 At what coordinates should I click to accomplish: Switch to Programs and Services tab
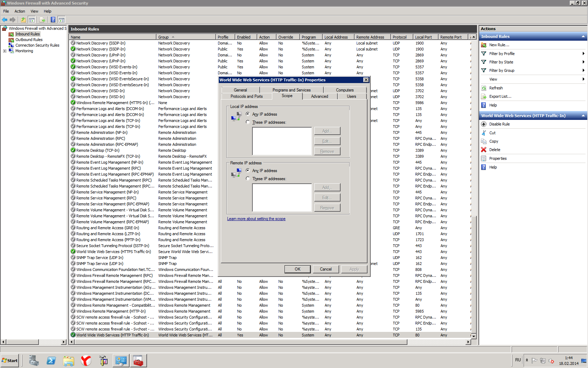(x=292, y=90)
